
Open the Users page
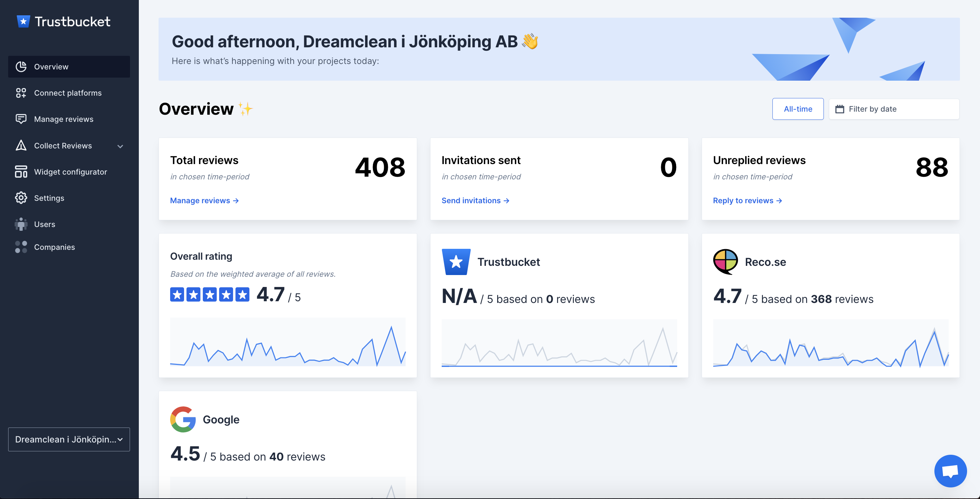(69, 224)
